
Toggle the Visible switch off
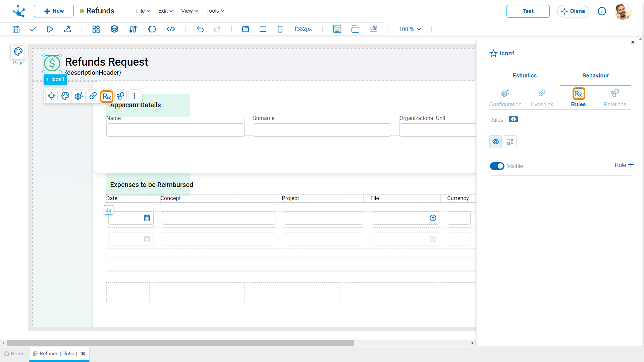497,166
